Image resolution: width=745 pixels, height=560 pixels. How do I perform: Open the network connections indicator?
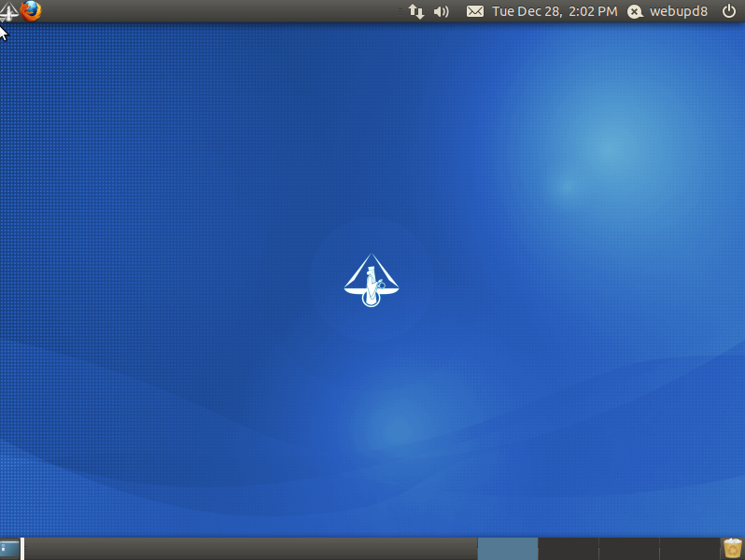416,11
